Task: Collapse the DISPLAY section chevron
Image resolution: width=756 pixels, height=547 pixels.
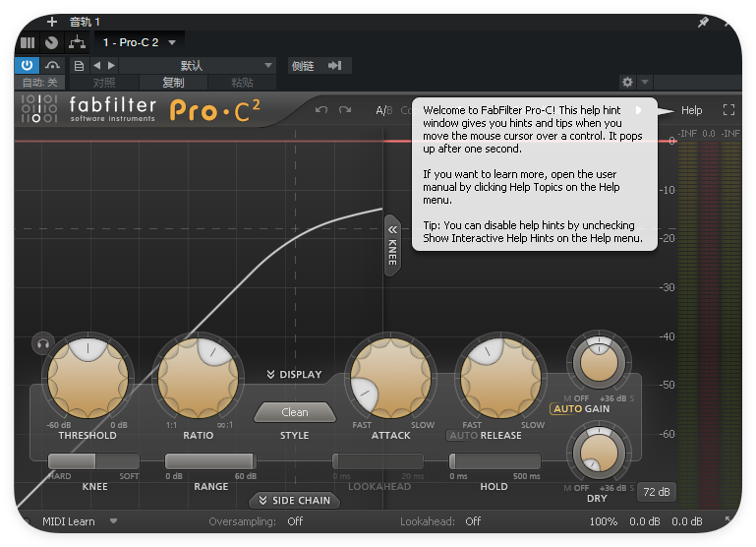Action: (294, 374)
